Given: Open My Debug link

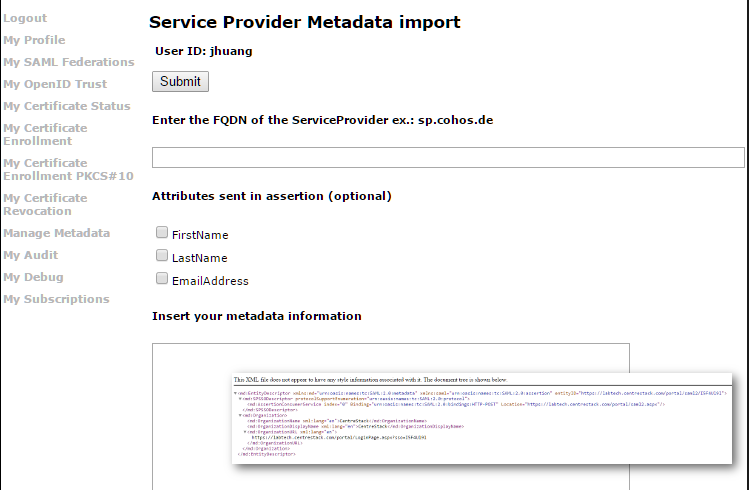Looking at the screenshot, I should [x=33, y=277].
